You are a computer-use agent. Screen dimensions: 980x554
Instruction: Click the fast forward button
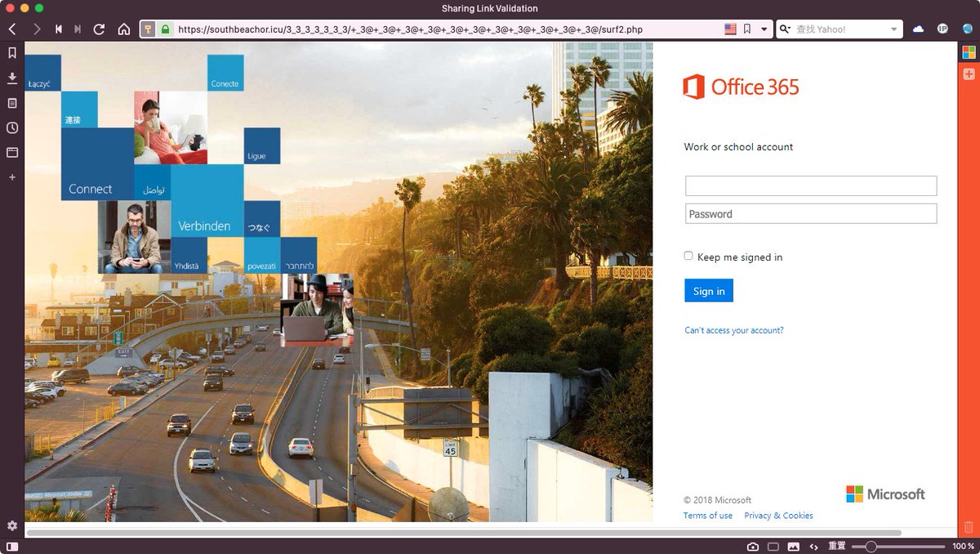point(78,29)
